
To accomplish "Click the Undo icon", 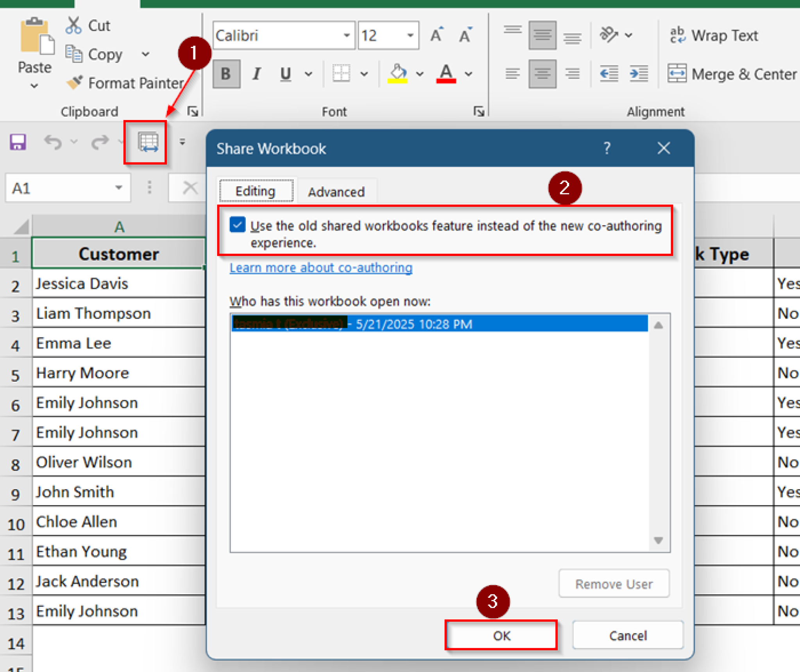I will [x=53, y=143].
